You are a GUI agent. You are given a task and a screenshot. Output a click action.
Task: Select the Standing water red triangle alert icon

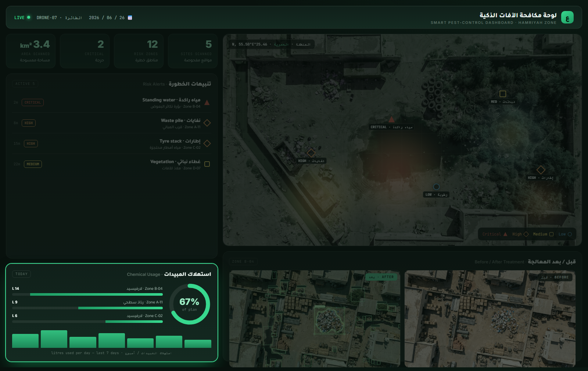pyautogui.click(x=207, y=102)
